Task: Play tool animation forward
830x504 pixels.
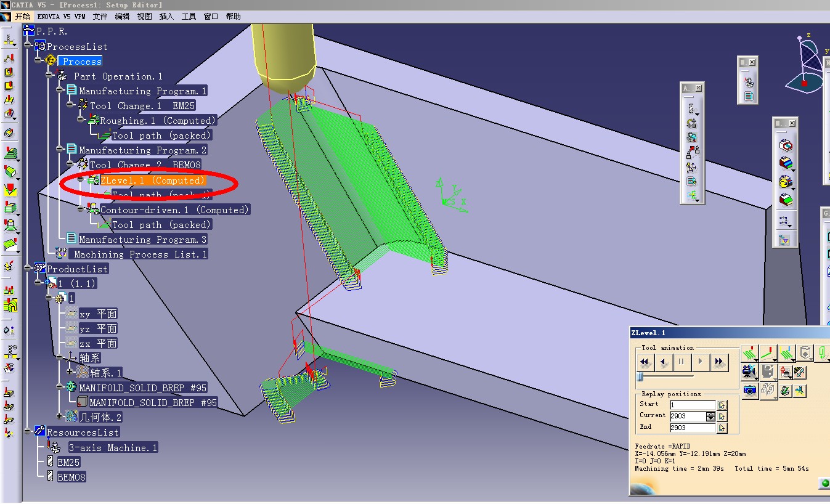Action: (x=700, y=362)
